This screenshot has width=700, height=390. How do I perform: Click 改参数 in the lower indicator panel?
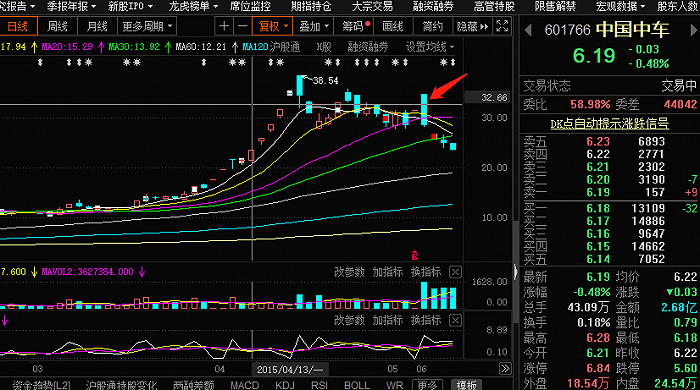[349, 320]
